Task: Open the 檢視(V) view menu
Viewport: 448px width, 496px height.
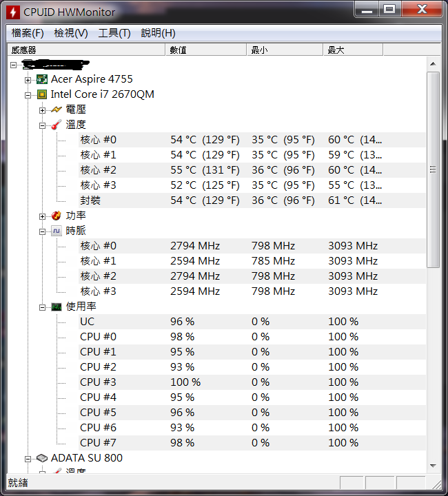Action: (71, 33)
